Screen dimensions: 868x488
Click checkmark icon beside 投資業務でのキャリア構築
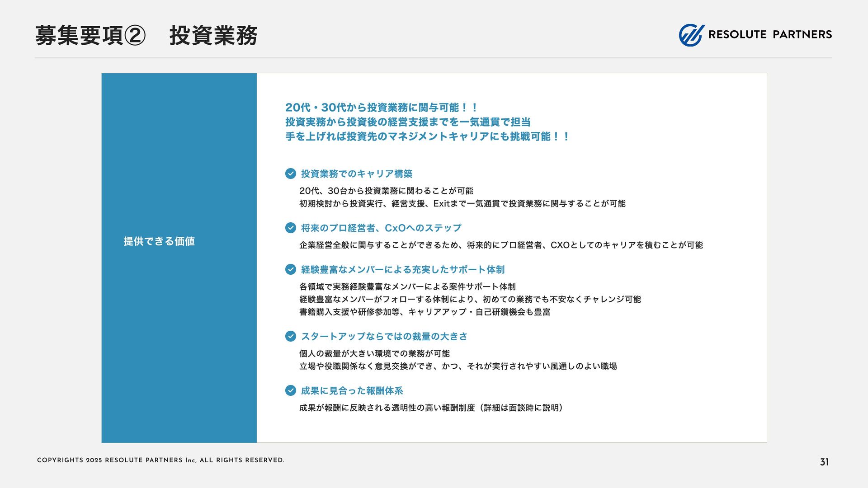(291, 174)
